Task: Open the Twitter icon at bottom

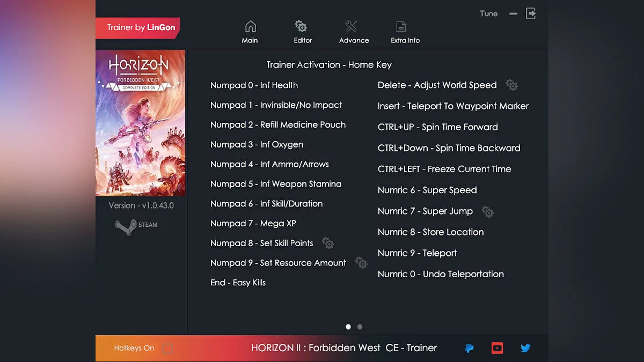Action: [x=525, y=348]
